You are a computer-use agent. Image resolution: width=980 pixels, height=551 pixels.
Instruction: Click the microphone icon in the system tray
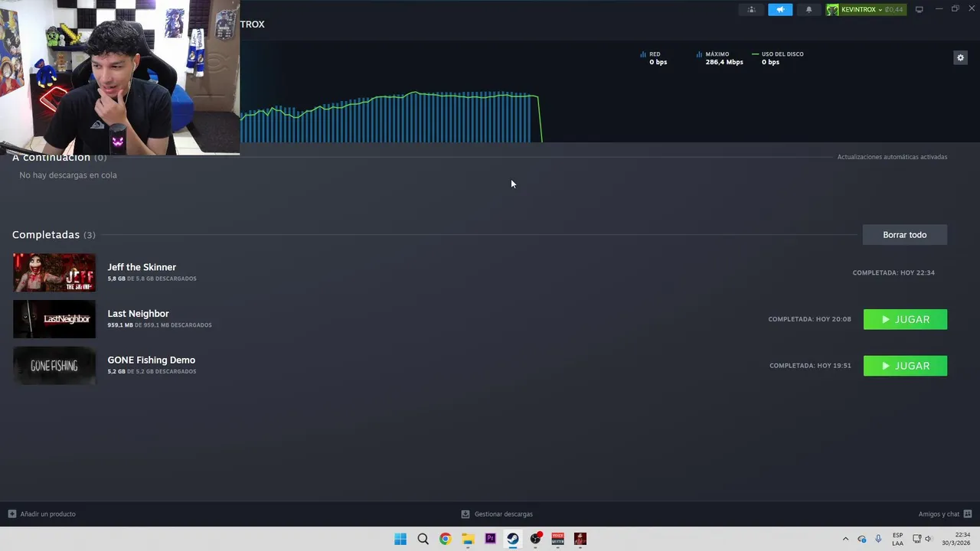click(x=878, y=539)
